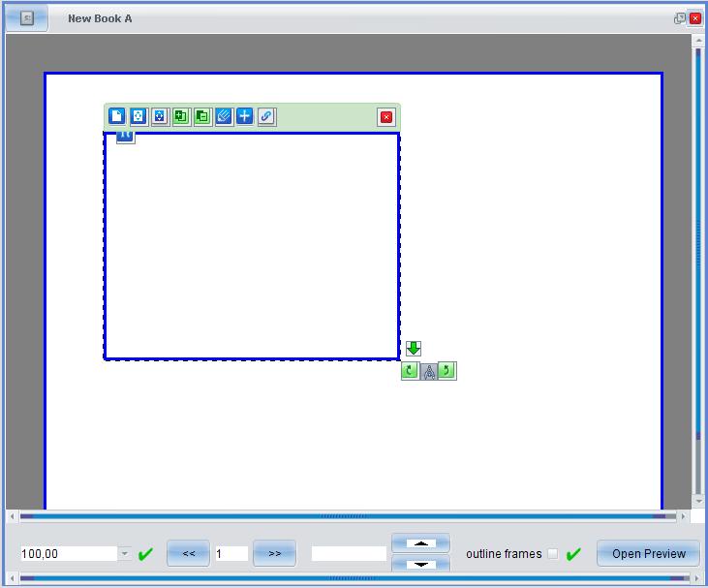Click the green plus layer icon

(181, 116)
